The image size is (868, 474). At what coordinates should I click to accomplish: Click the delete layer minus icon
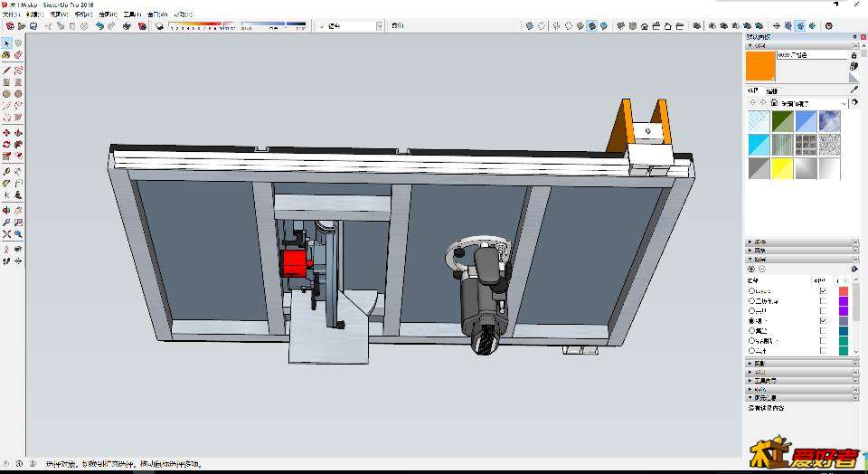pyautogui.click(x=762, y=270)
